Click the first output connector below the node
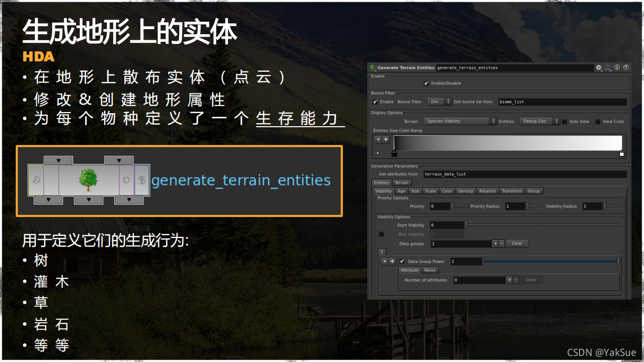This screenshot has width=644, height=362. [x=48, y=200]
